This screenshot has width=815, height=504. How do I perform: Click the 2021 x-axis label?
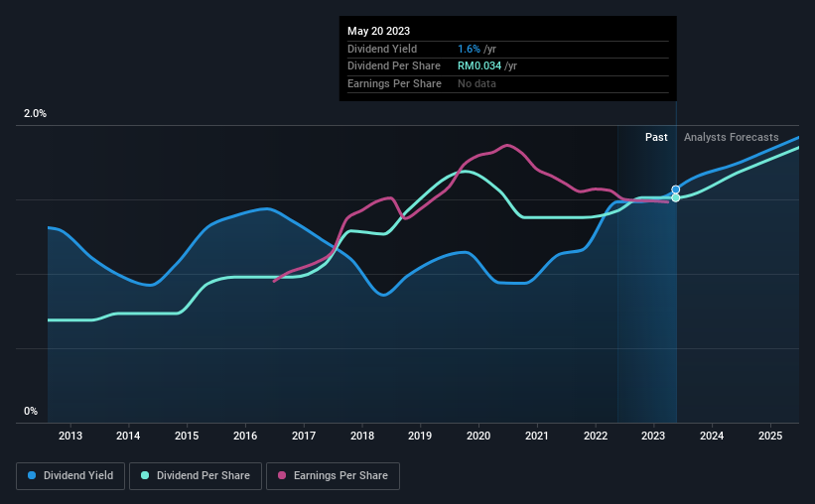pyautogui.click(x=537, y=436)
